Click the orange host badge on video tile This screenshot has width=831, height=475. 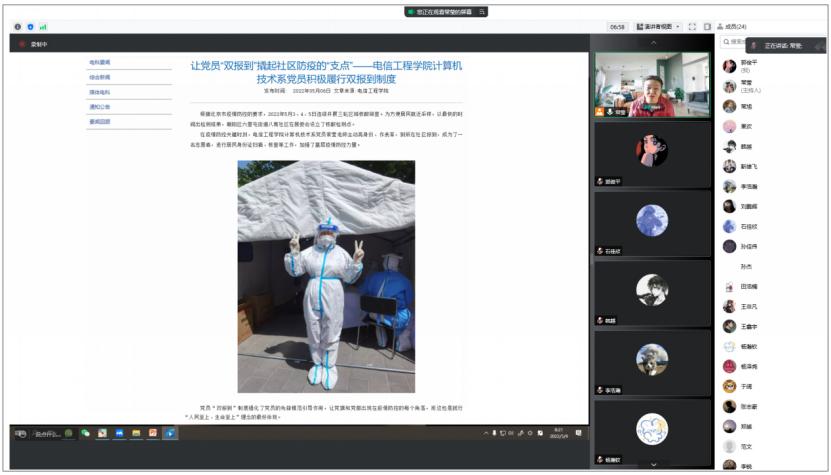599,112
